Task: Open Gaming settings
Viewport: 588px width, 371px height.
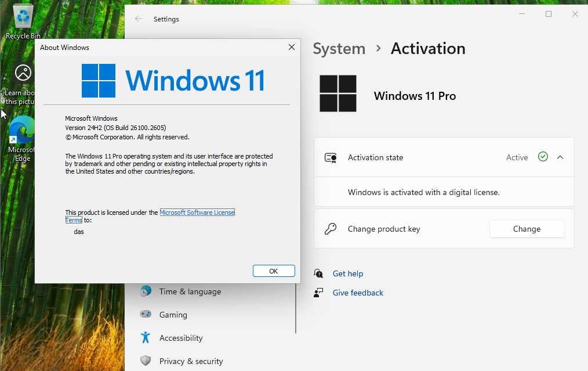Action: [173, 315]
